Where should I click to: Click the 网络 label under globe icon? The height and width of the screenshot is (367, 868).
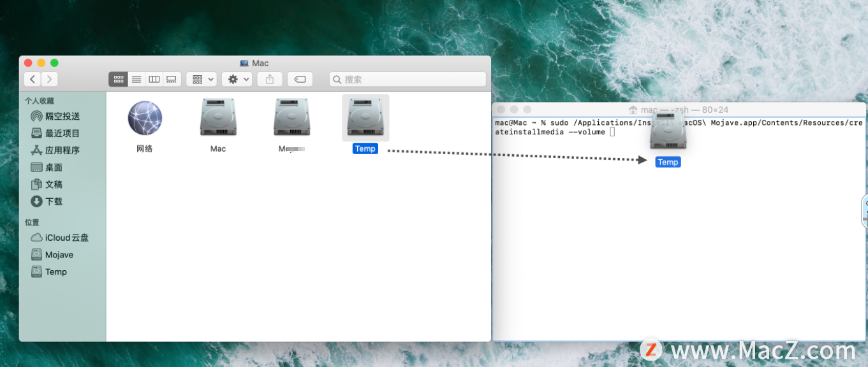click(x=145, y=148)
